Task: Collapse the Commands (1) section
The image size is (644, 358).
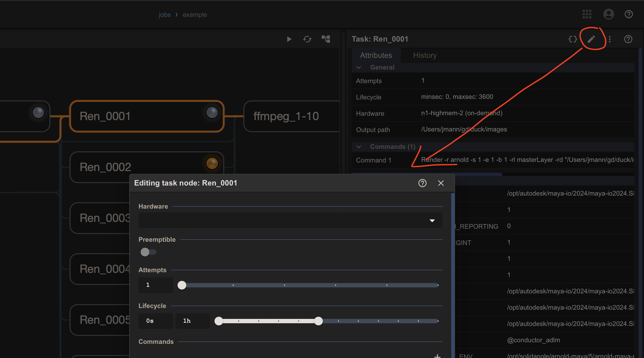Action: [x=359, y=147]
